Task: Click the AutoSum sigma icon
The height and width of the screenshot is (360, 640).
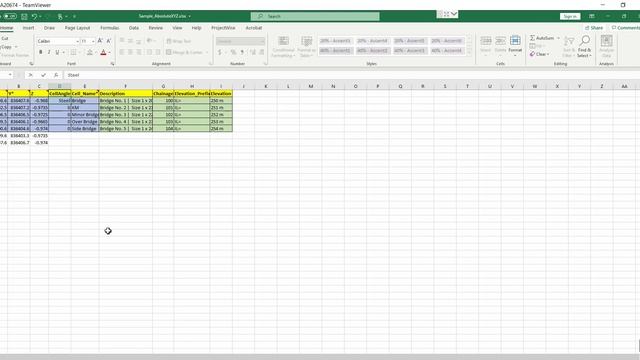Action: 532,38
